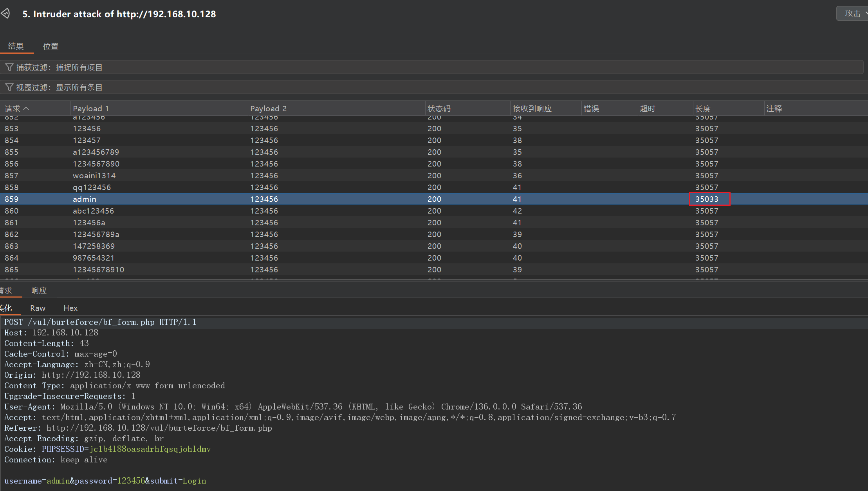Open the 攻击 dropdown menu
This screenshot has width=868, height=491.
(854, 13)
